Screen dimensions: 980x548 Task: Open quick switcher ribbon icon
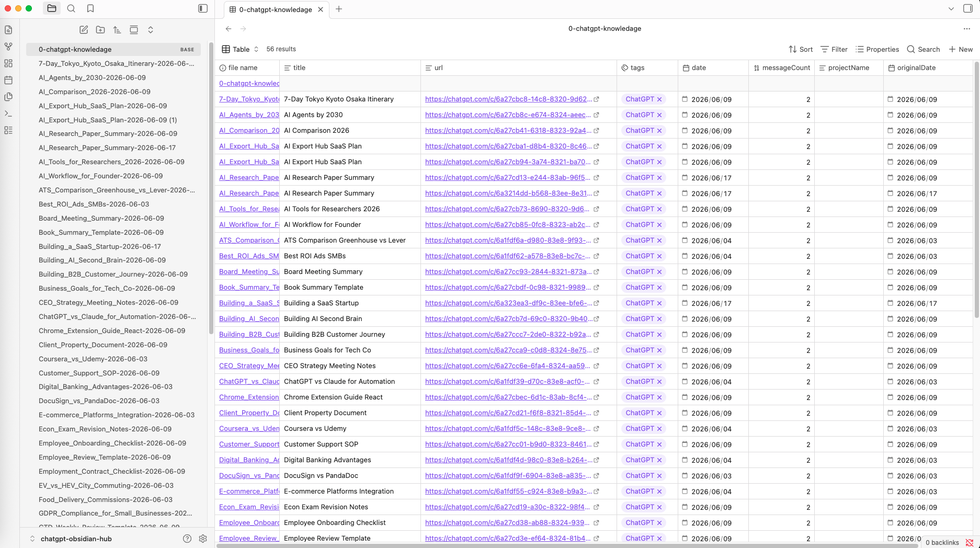click(x=8, y=30)
